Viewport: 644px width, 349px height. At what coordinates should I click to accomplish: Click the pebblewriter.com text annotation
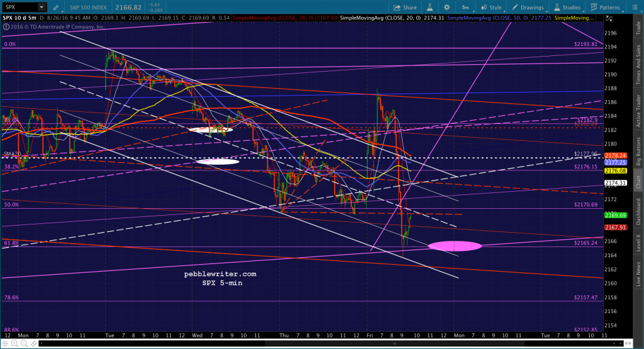click(220, 274)
